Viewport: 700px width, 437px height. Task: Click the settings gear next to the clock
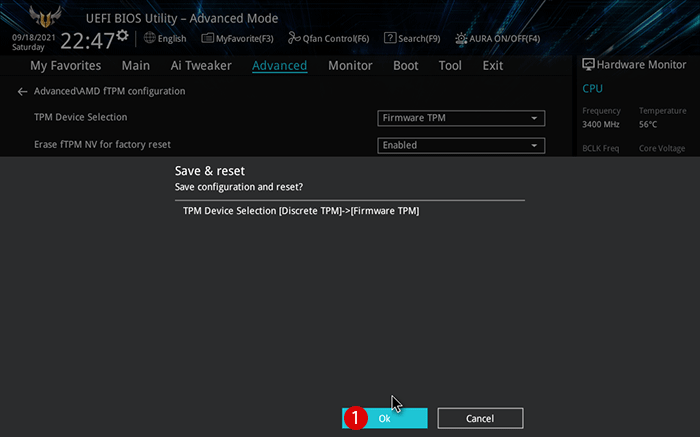pos(122,35)
